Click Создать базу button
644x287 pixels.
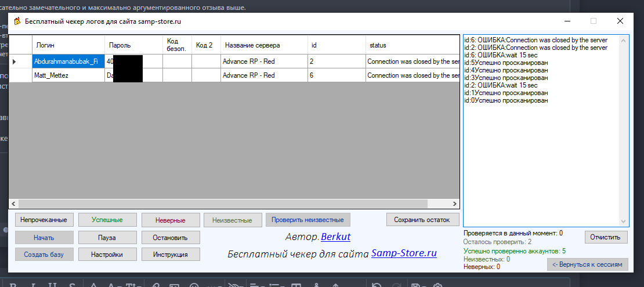(x=44, y=254)
